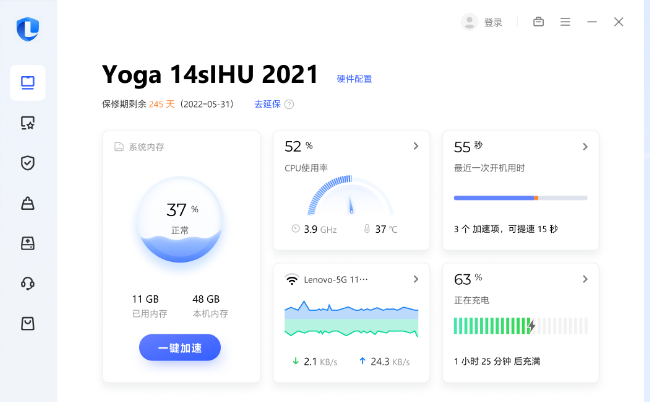
Task: Click the CPU clock frequency icon
Action: [x=296, y=228]
